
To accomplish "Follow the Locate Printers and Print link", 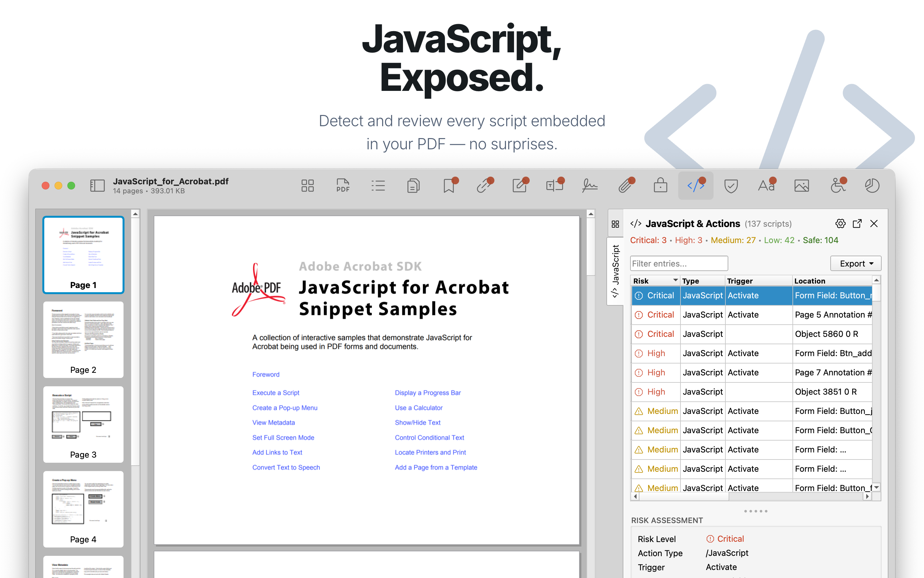I will click(430, 452).
